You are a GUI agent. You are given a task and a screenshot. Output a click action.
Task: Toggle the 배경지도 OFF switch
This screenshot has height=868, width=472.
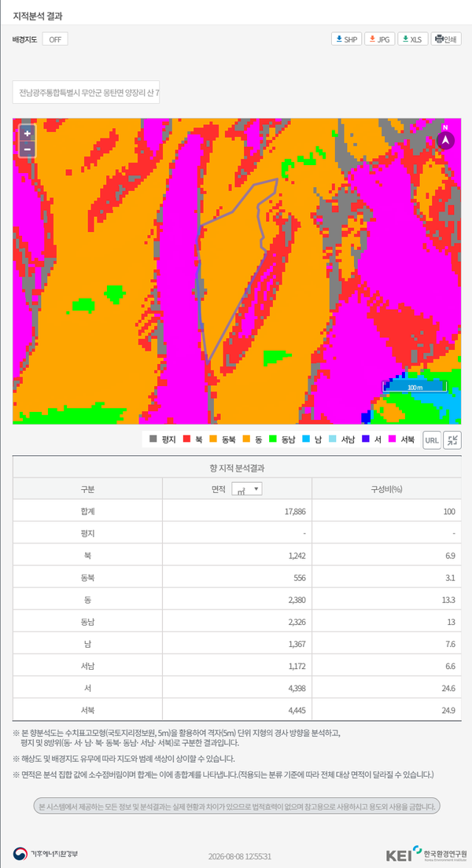(x=55, y=39)
